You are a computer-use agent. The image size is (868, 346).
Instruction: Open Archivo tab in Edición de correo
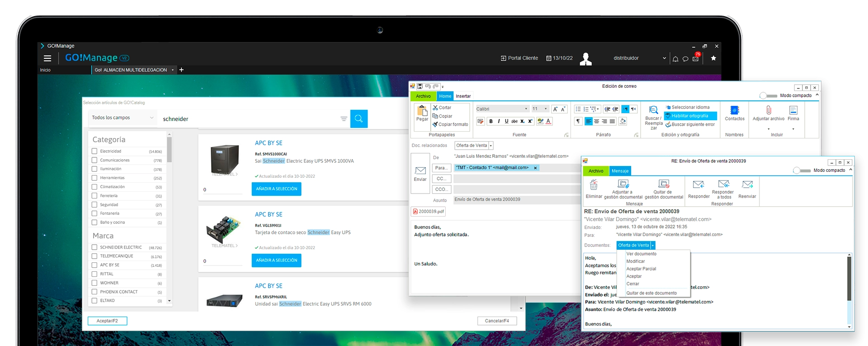coord(423,96)
